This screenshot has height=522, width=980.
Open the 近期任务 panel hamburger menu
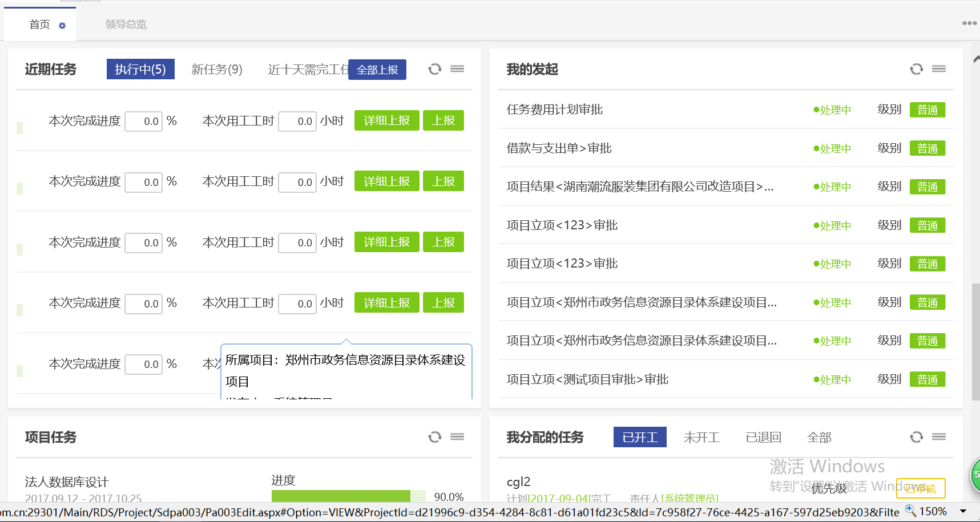click(457, 69)
